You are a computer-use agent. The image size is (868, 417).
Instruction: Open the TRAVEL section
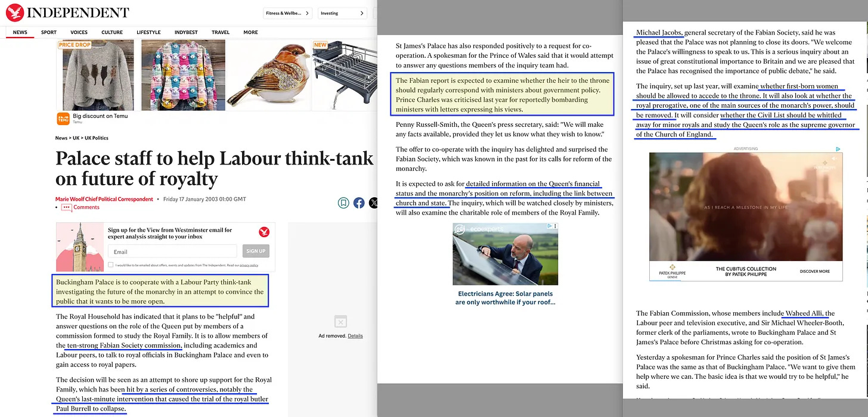[x=221, y=32]
